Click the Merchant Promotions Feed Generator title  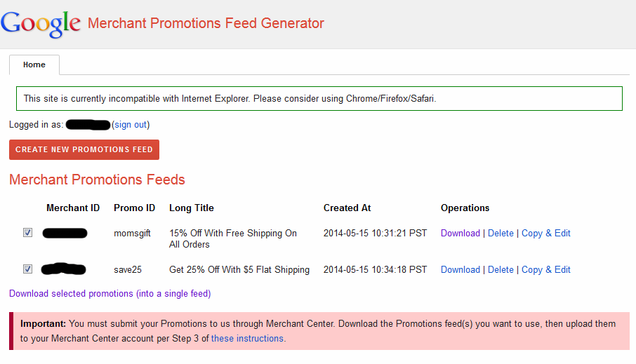coord(206,23)
